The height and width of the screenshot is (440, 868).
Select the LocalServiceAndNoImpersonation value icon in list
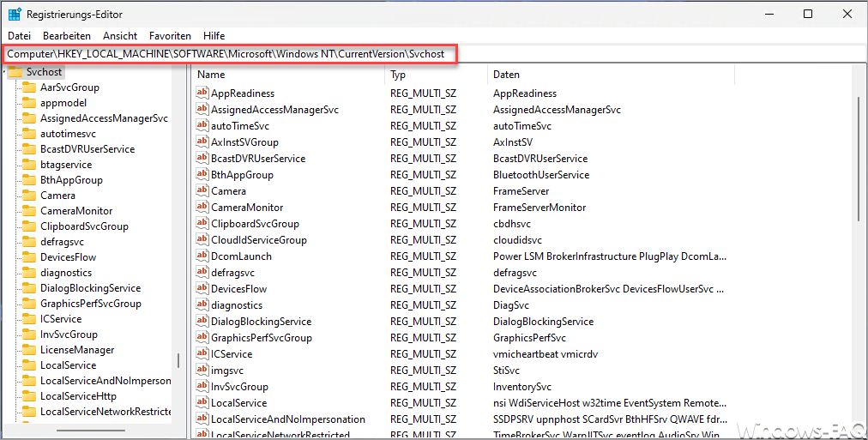click(x=202, y=419)
